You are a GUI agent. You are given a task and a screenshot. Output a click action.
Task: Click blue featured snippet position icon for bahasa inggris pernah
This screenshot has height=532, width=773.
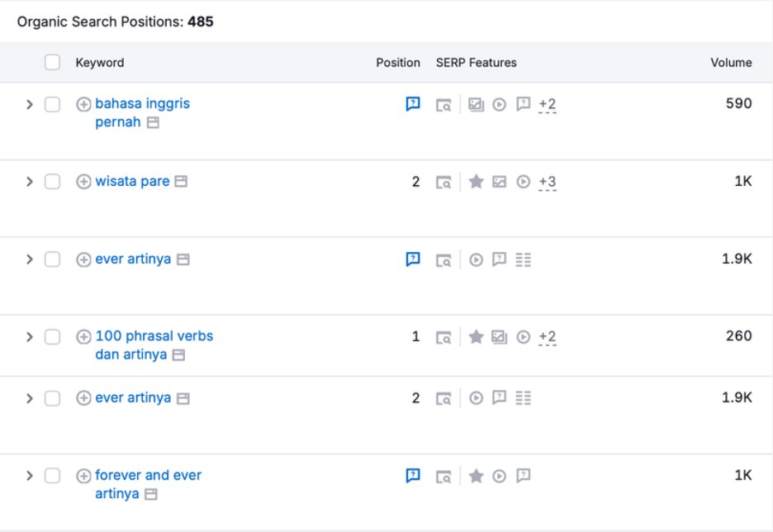(413, 103)
